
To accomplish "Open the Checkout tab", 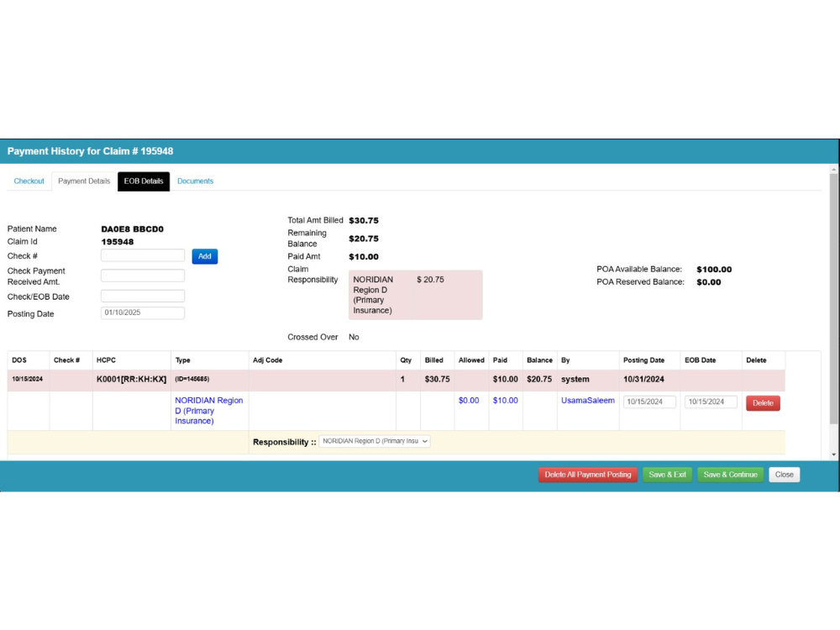I will [29, 181].
